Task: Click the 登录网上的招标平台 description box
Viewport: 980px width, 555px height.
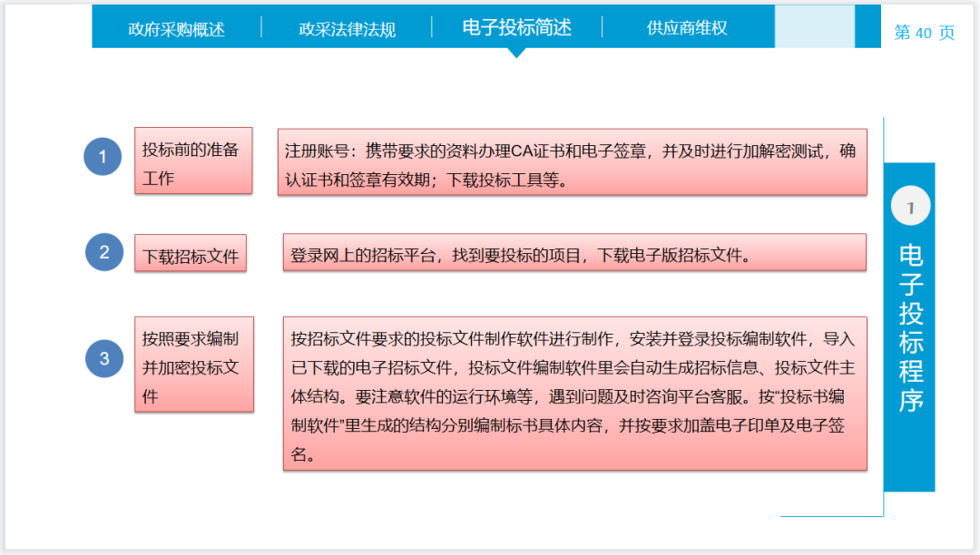Action: [x=575, y=253]
